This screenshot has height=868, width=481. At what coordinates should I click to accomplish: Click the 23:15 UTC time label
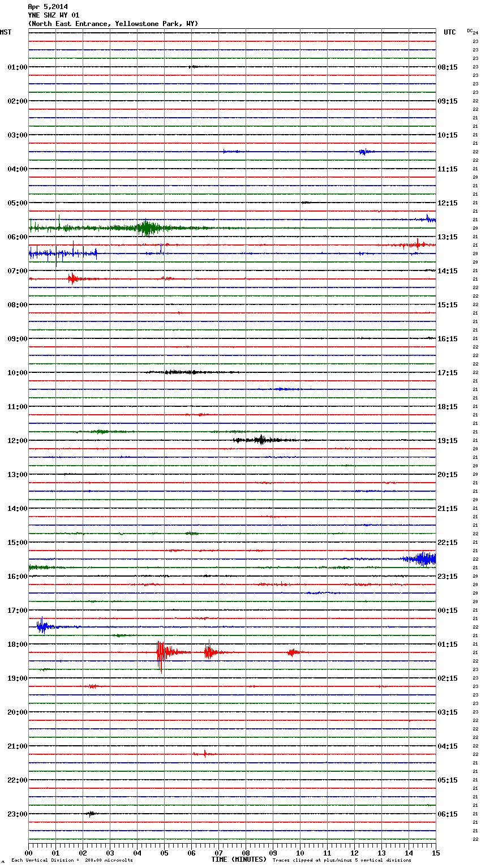(x=448, y=577)
